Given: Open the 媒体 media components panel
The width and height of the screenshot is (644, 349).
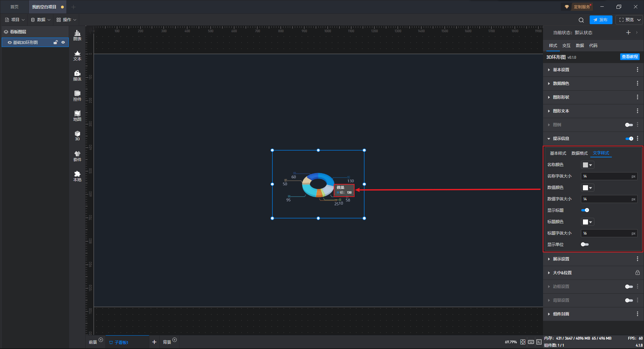Looking at the screenshot, I should click(x=77, y=76).
